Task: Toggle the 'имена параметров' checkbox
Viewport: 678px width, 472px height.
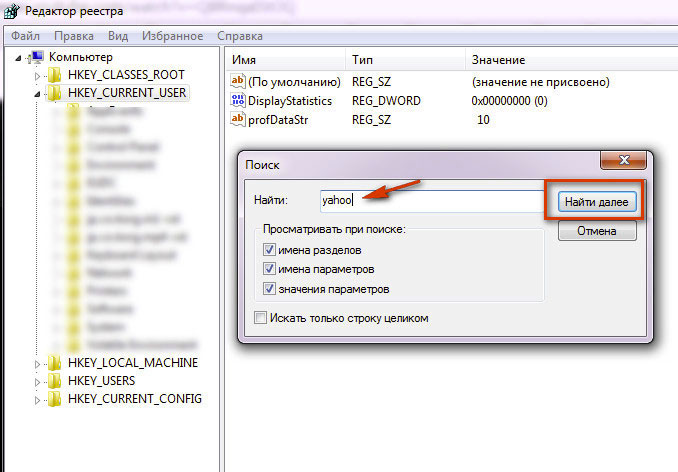Action: pyautogui.click(x=268, y=269)
